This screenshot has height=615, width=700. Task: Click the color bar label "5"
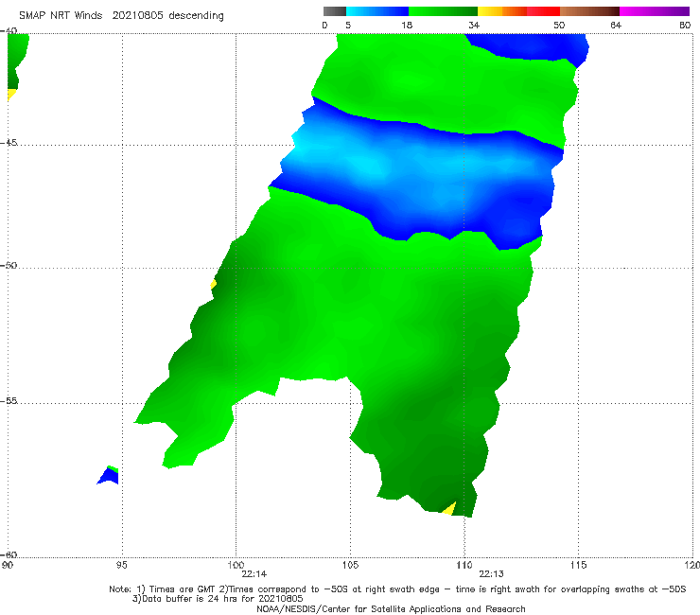pyautogui.click(x=348, y=26)
